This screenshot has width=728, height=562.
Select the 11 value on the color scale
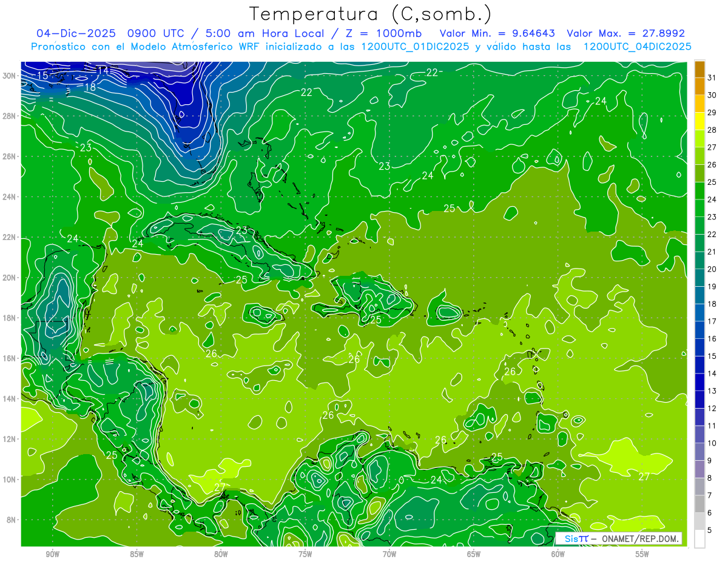coord(712,426)
